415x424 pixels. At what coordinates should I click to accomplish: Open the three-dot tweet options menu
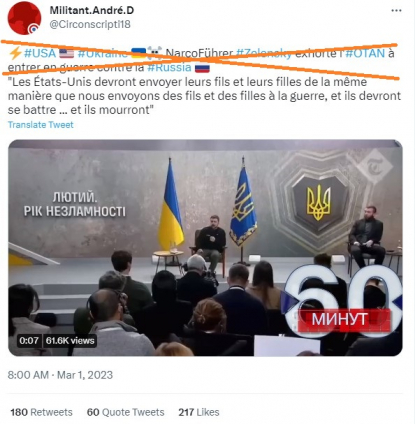coord(396,11)
